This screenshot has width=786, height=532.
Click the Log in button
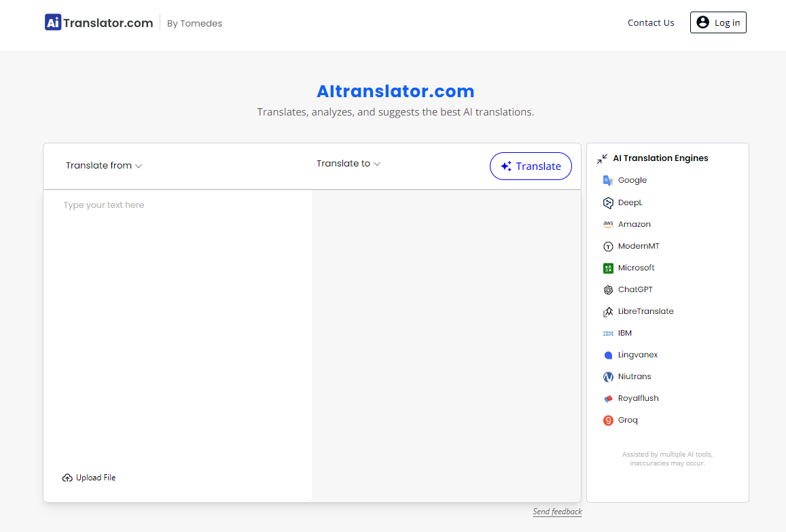tap(718, 22)
